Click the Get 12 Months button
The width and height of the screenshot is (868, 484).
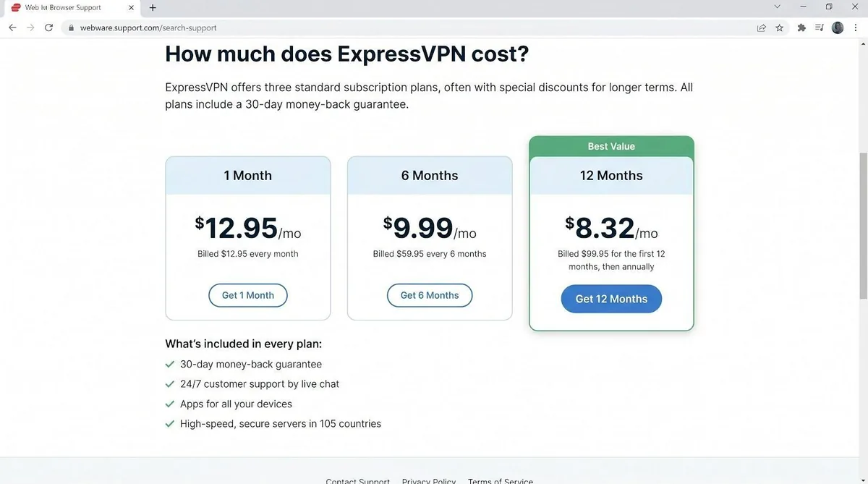pos(611,298)
